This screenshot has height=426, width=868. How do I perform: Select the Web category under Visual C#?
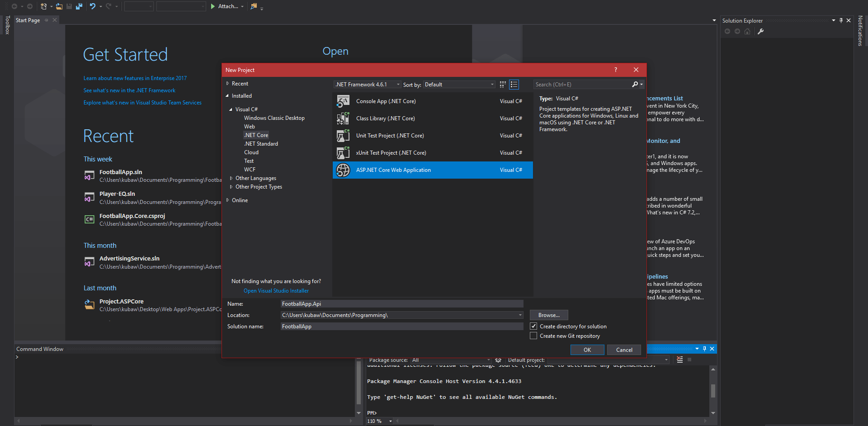(x=250, y=127)
